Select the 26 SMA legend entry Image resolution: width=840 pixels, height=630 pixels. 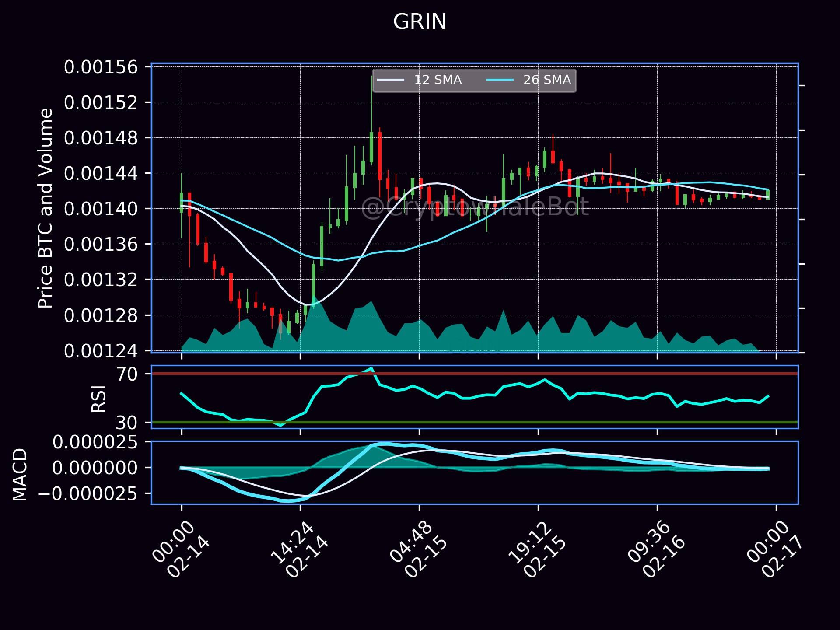tap(529, 80)
